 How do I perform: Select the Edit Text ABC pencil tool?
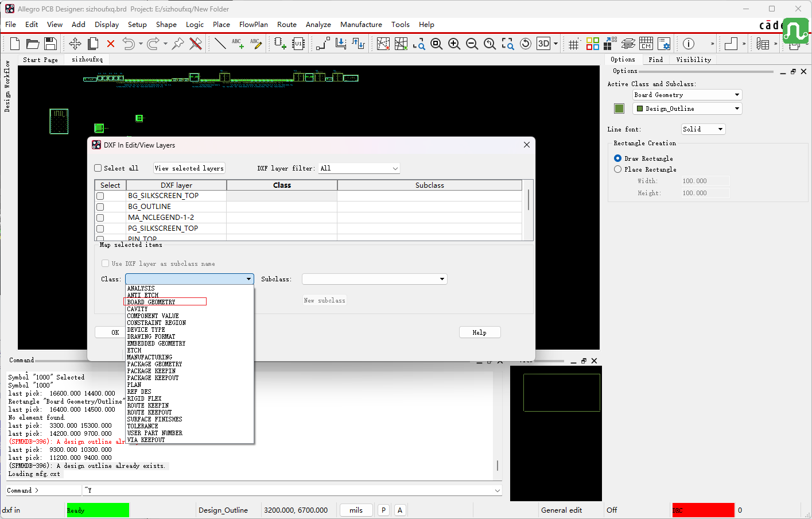point(255,44)
